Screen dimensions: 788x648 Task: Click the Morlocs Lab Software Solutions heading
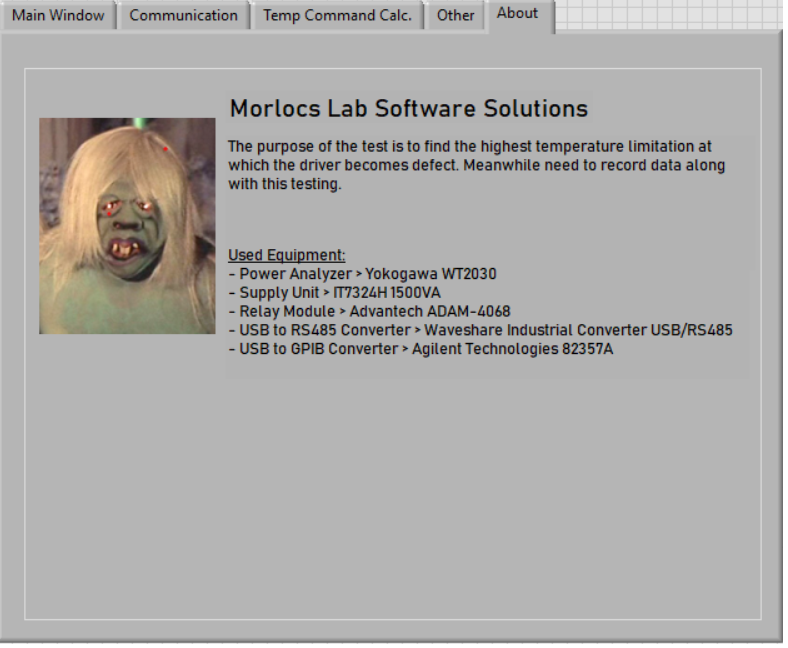click(409, 109)
